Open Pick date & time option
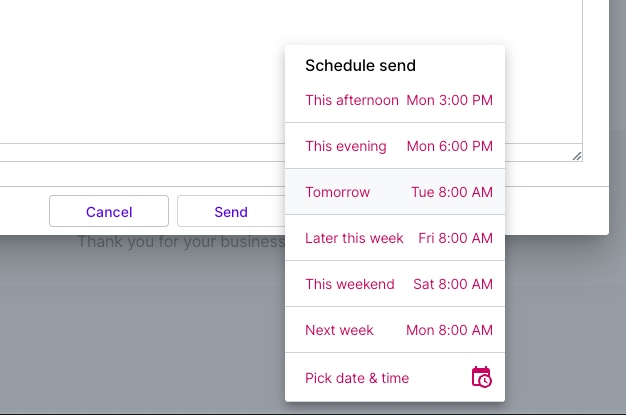This screenshot has width=626, height=415. [x=395, y=378]
